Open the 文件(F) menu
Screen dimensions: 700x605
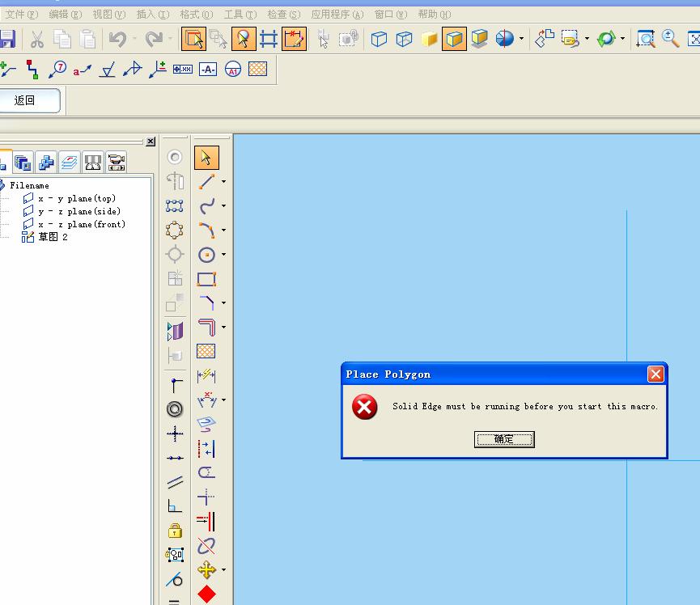20,15
